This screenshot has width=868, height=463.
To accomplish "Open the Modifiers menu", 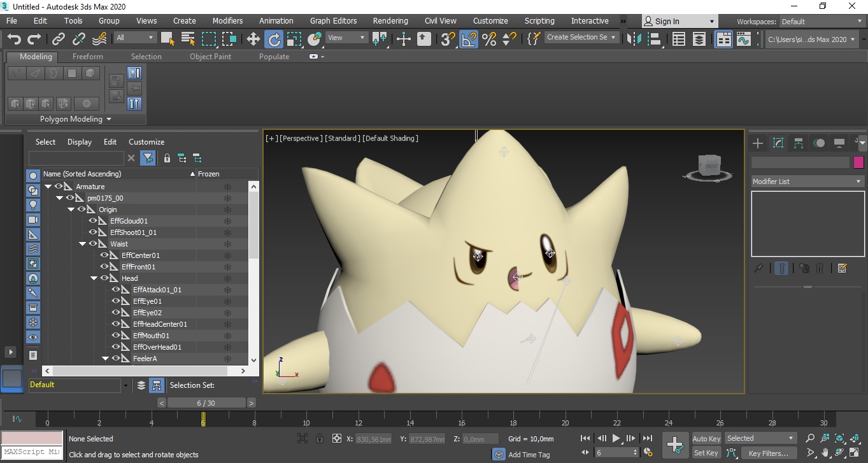I will (x=227, y=21).
